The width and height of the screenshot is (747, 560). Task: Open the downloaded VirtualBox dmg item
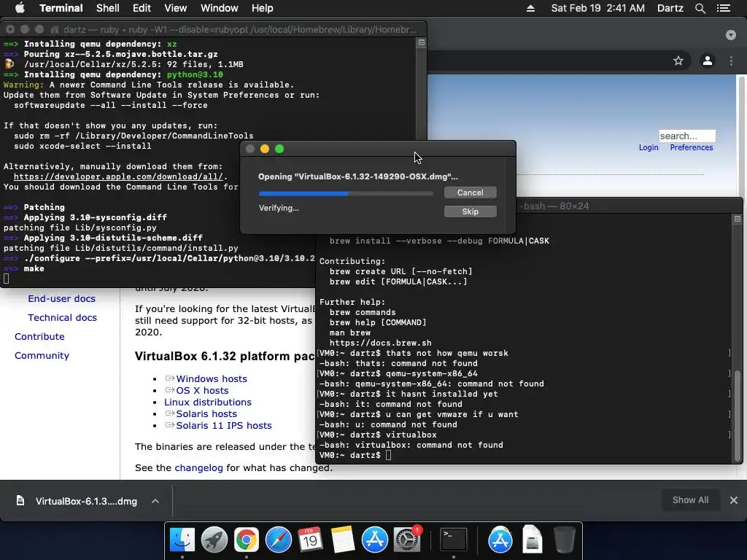86,501
